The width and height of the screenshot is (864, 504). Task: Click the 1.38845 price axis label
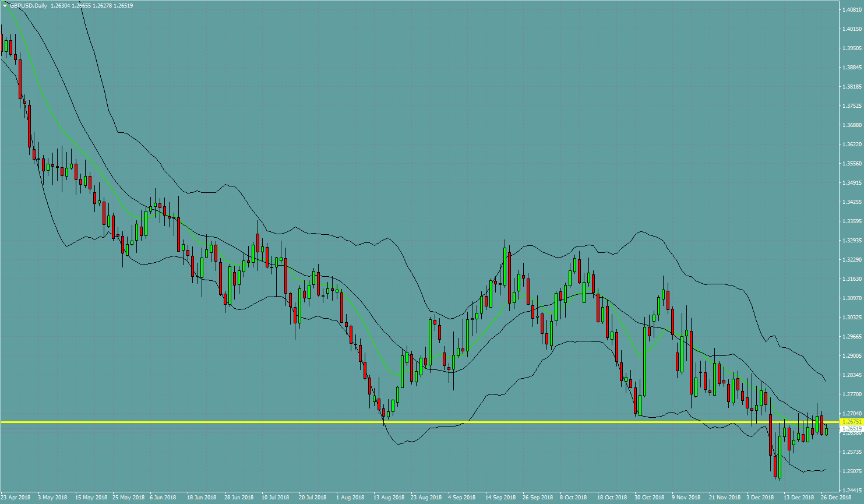[x=851, y=67]
